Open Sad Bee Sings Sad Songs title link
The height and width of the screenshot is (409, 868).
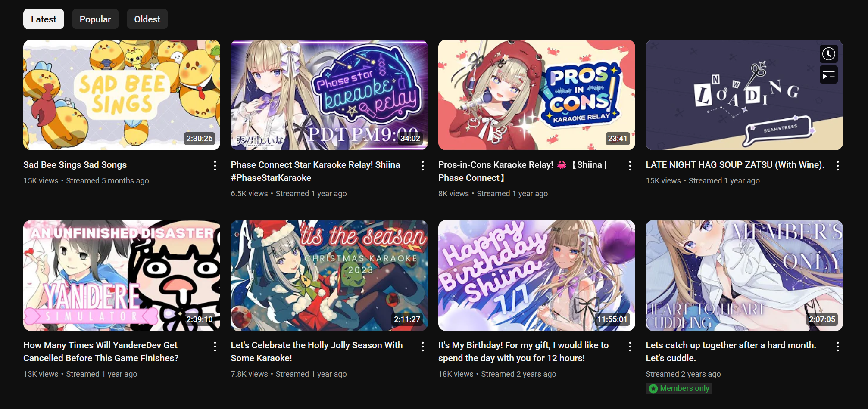(75, 165)
